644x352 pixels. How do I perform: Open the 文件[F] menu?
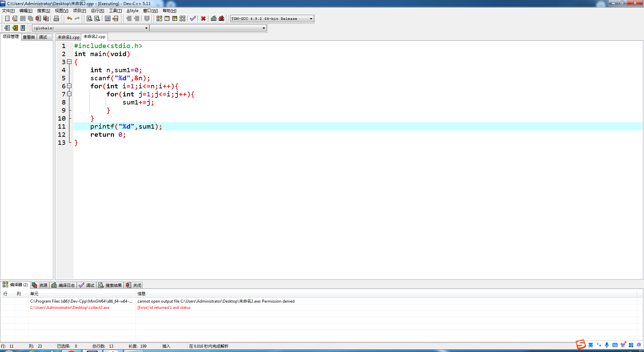(8, 11)
